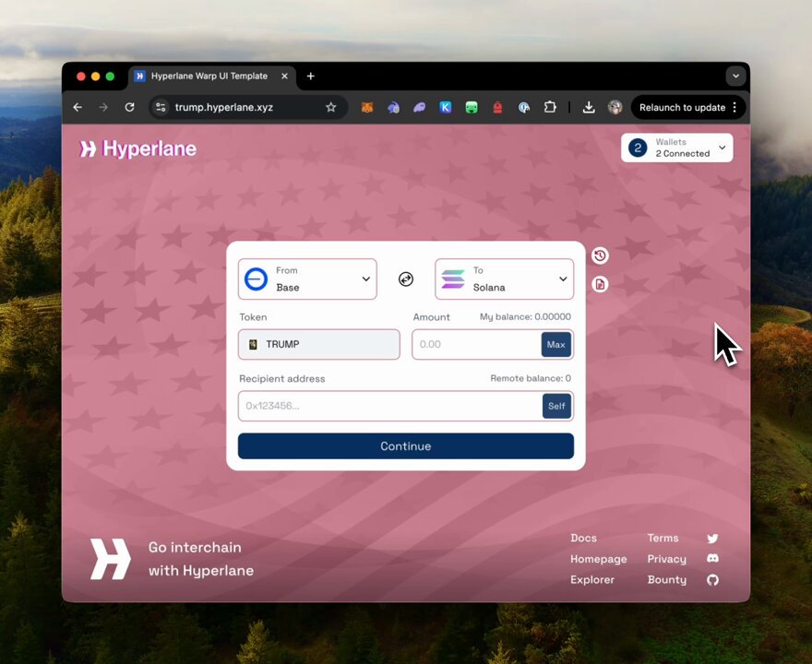Image resolution: width=812 pixels, height=664 pixels.
Task: Click the Chrome profile avatar
Action: point(615,107)
